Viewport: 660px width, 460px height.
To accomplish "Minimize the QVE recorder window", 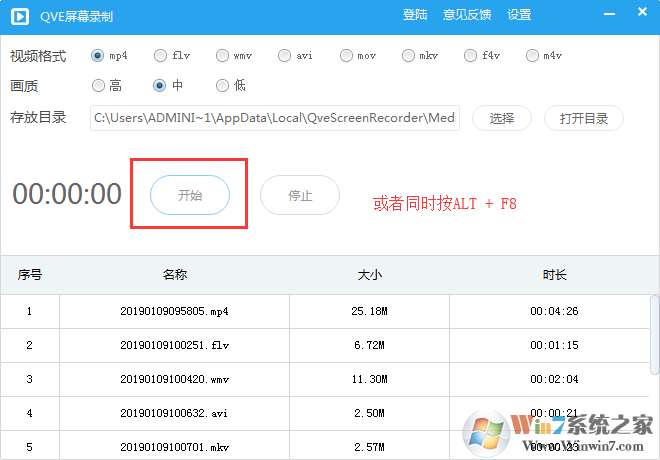I will pyautogui.click(x=611, y=15).
